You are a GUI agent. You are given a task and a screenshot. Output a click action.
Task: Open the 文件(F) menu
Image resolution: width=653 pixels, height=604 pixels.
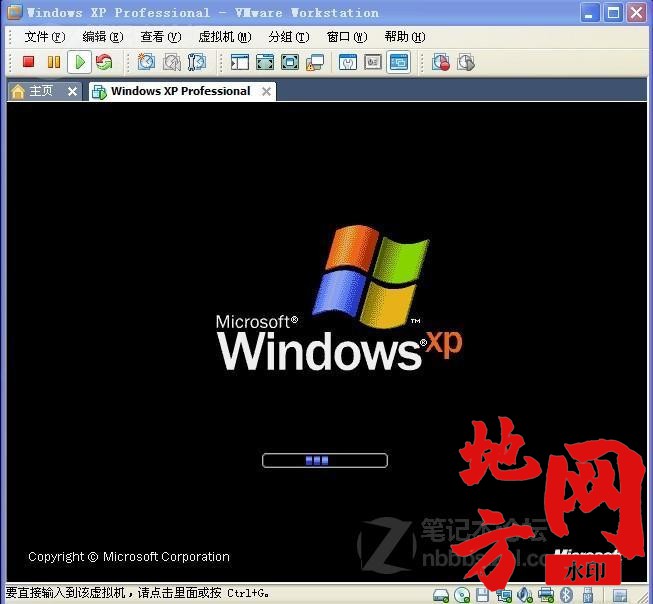click(x=45, y=37)
